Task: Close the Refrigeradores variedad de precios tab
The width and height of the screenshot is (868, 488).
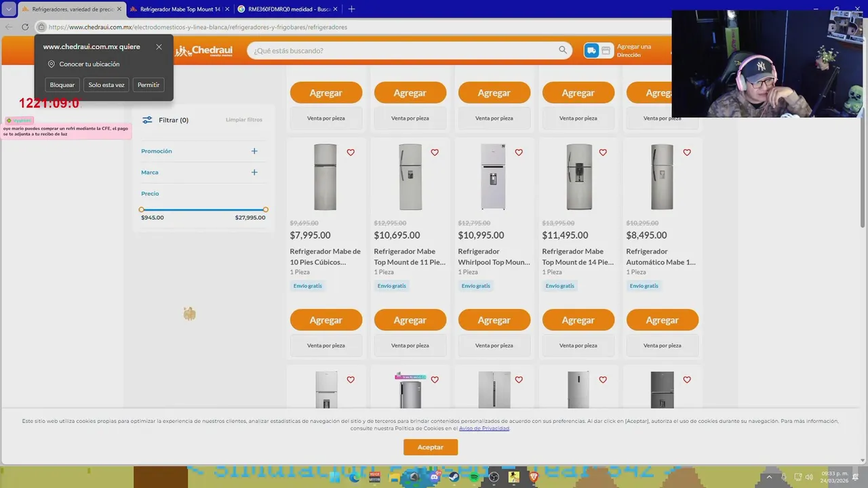Action: [x=119, y=9]
